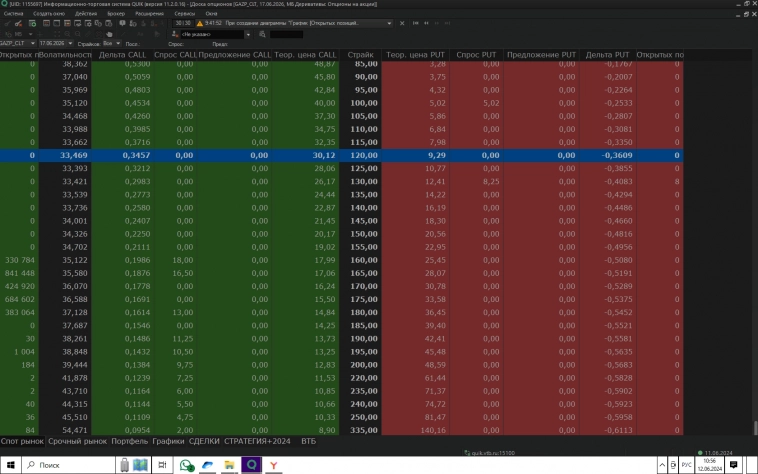This screenshot has width=758, height=474.
Task: Click the Страйк column header
Action: pos(360,54)
